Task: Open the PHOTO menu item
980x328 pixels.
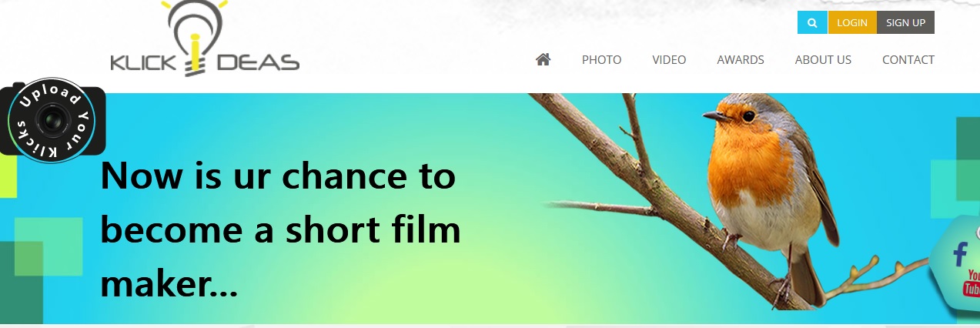Action: point(601,59)
